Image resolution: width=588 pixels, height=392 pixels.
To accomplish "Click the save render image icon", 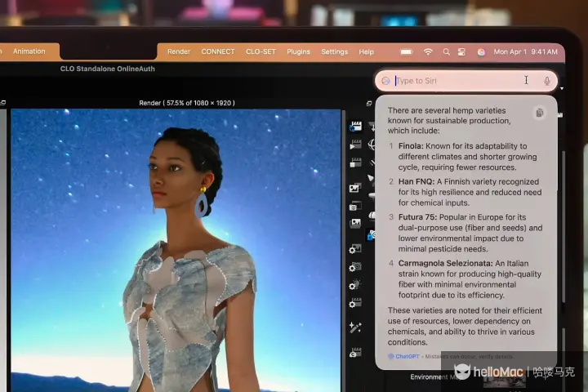I will pyautogui.click(x=354, y=188).
